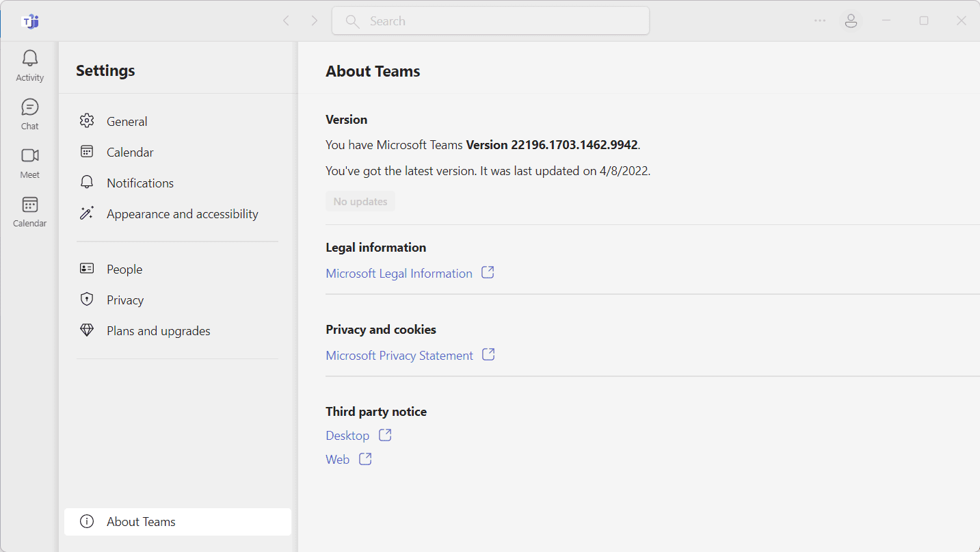
Task: Click version number 22196.1703.1462.9942
Action: (x=574, y=145)
